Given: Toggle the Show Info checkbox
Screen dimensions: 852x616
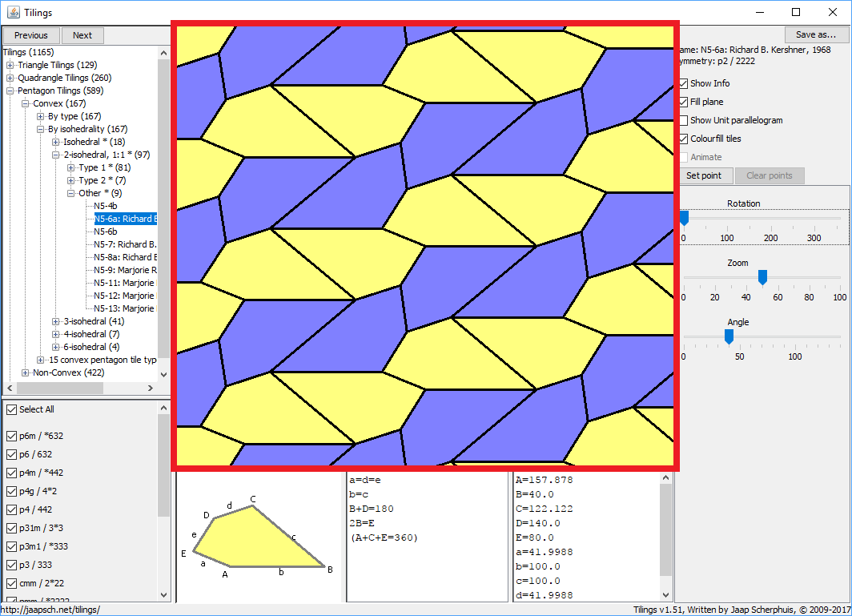Looking at the screenshot, I should (x=684, y=84).
